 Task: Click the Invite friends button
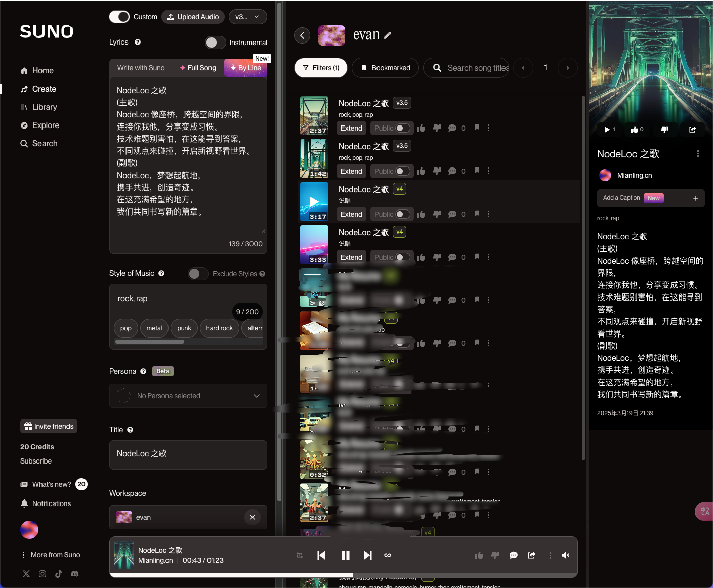(49, 426)
